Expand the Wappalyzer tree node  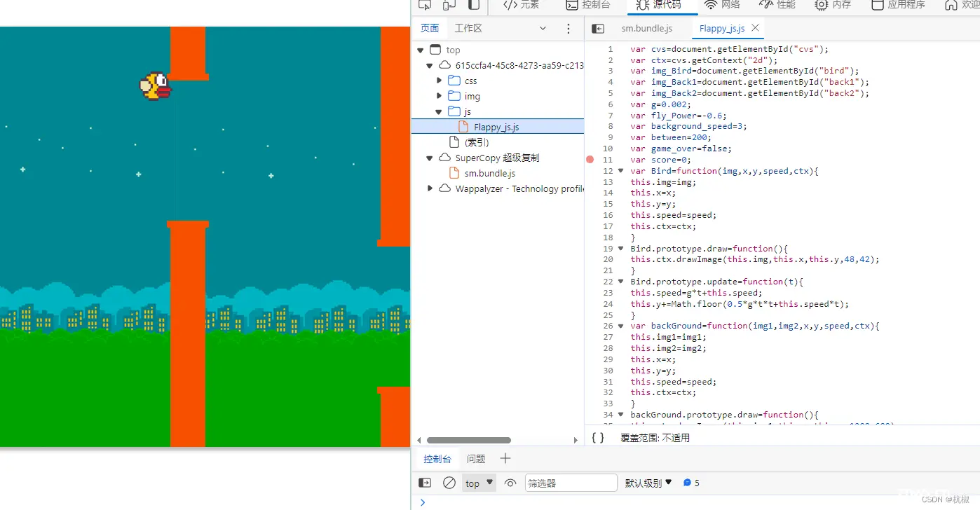click(430, 188)
